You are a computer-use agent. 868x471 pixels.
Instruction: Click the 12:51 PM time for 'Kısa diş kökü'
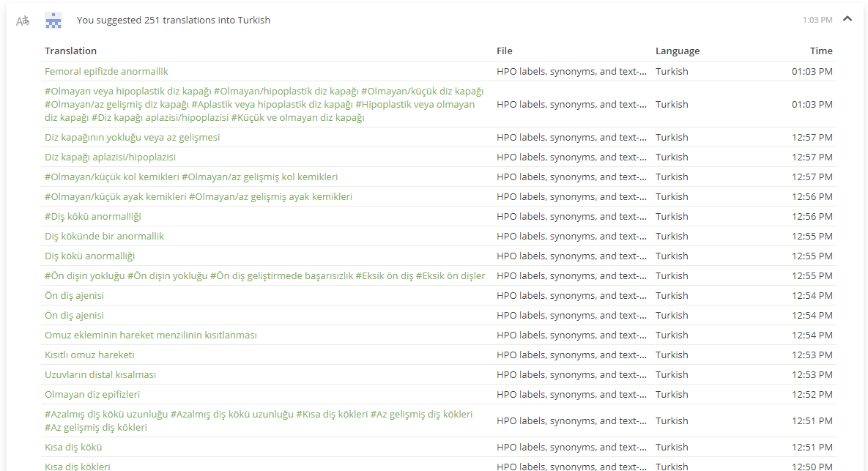(812, 448)
